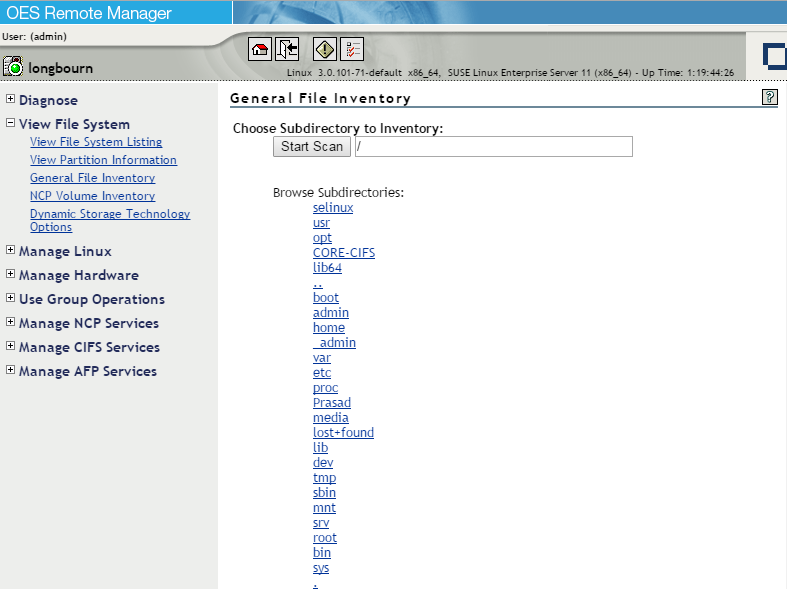Image resolution: width=787 pixels, height=589 pixels.
Task: Open View File System Listing link
Action: point(96,142)
